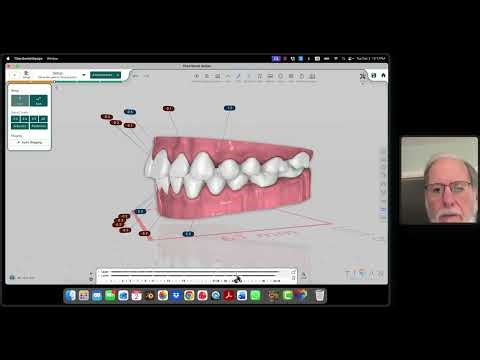Click the upper timeline track in bottom panel

[195, 272]
